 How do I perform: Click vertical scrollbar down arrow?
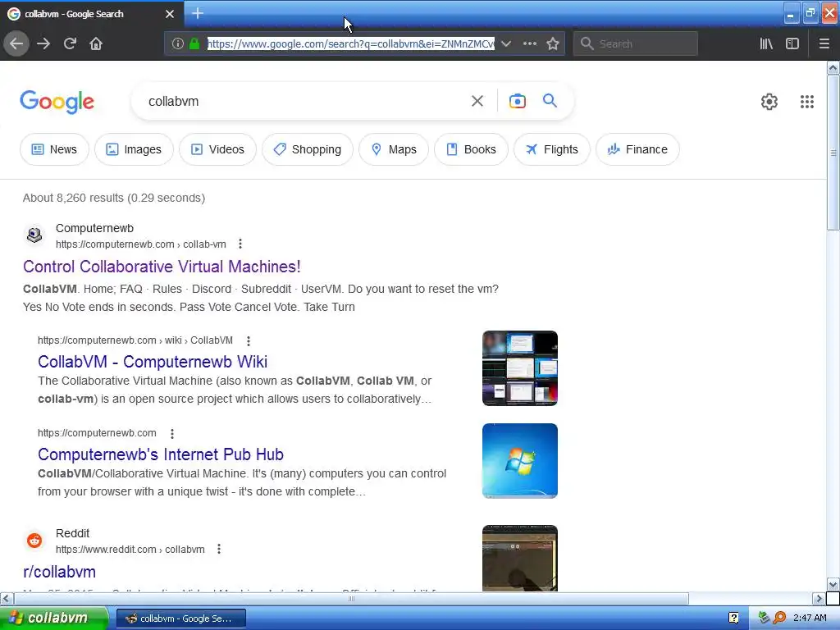click(x=833, y=584)
